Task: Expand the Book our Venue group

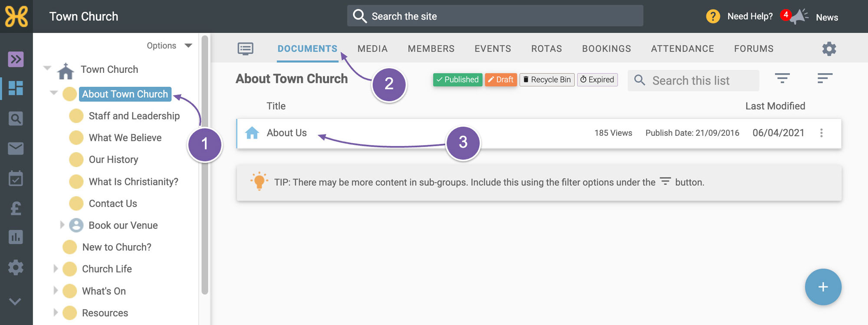Action: [x=62, y=225]
